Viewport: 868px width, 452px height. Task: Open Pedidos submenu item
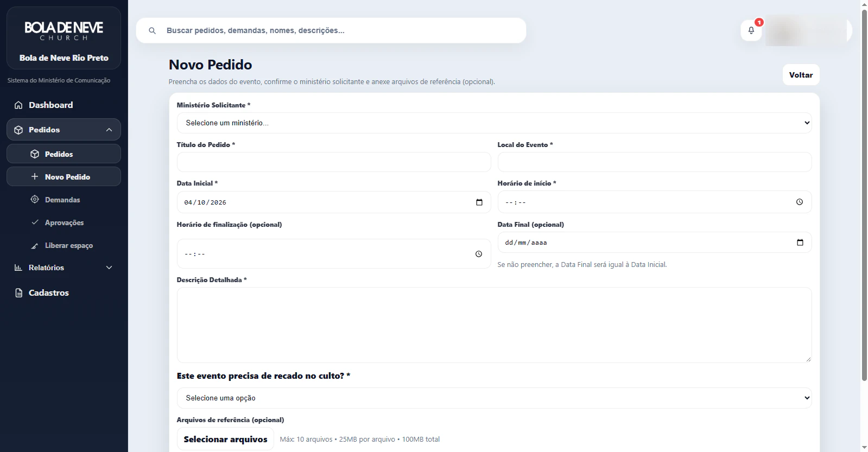pos(64,154)
